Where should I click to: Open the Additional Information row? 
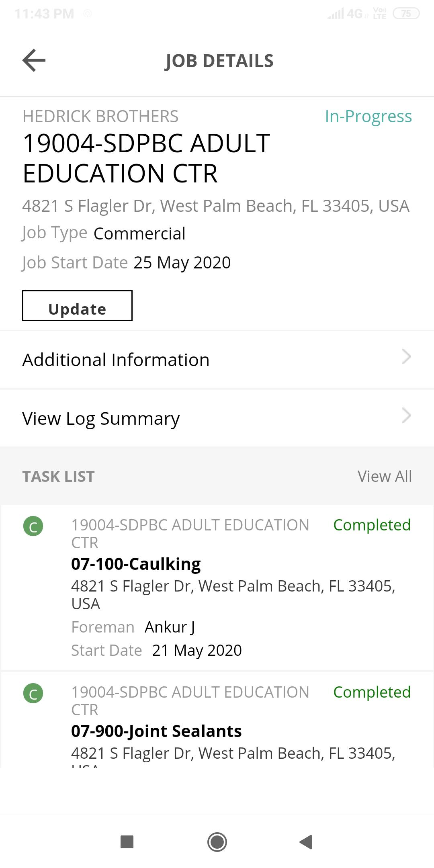(x=217, y=360)
